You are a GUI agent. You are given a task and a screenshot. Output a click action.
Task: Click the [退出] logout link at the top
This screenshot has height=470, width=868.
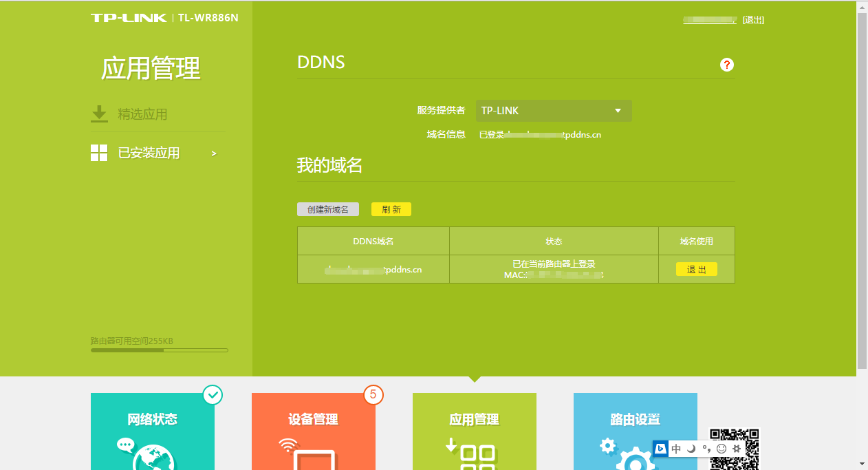click(x=753, y=20)
